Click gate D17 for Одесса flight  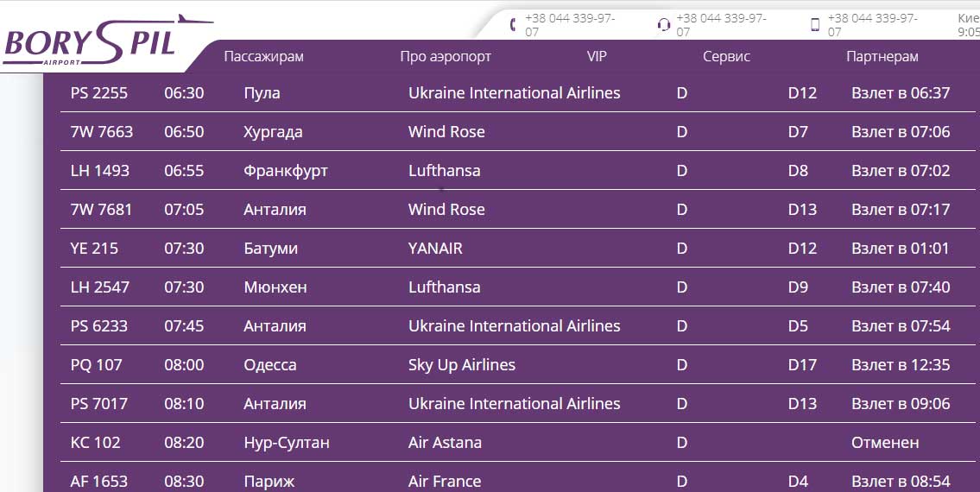point(802,364)
